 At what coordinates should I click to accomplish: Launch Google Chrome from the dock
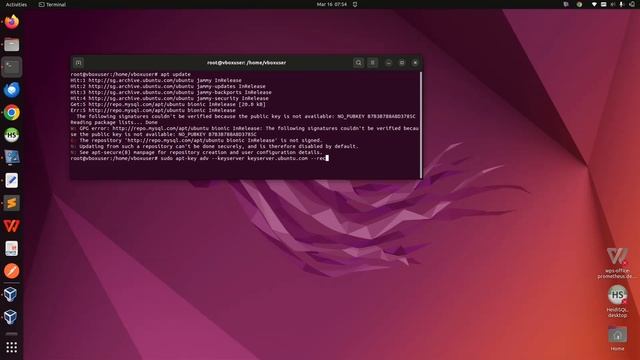11,112
